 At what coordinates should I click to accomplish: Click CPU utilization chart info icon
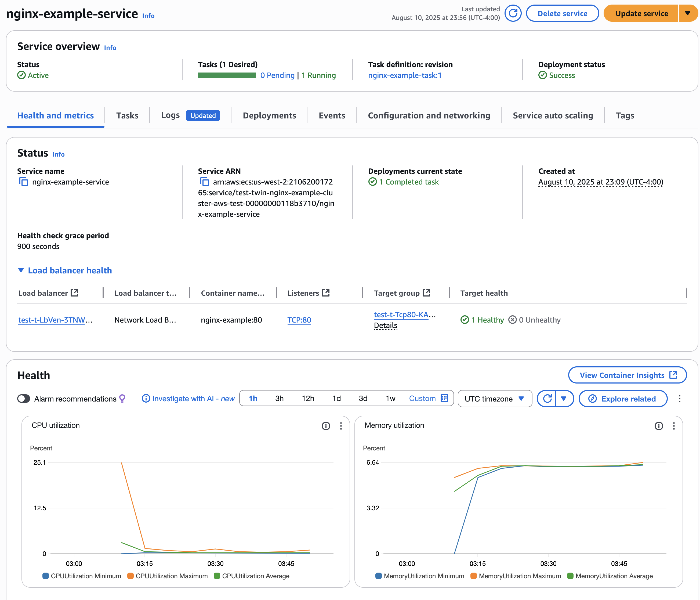coord(326,426)
